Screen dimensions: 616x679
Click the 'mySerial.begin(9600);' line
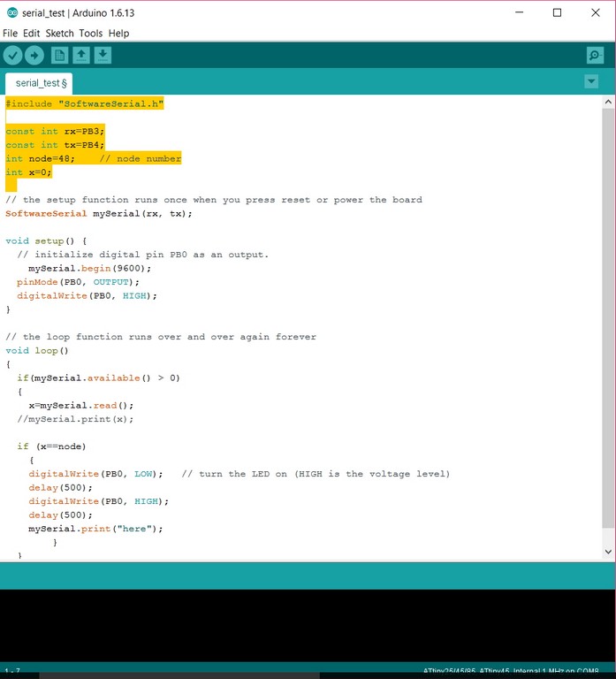[90, 268]
